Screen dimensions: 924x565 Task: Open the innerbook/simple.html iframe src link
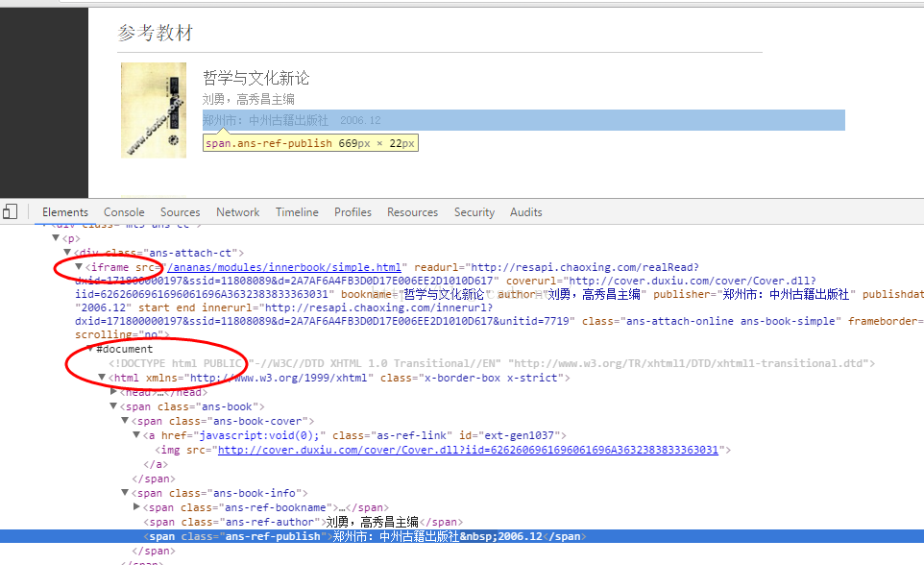point(284,267)
